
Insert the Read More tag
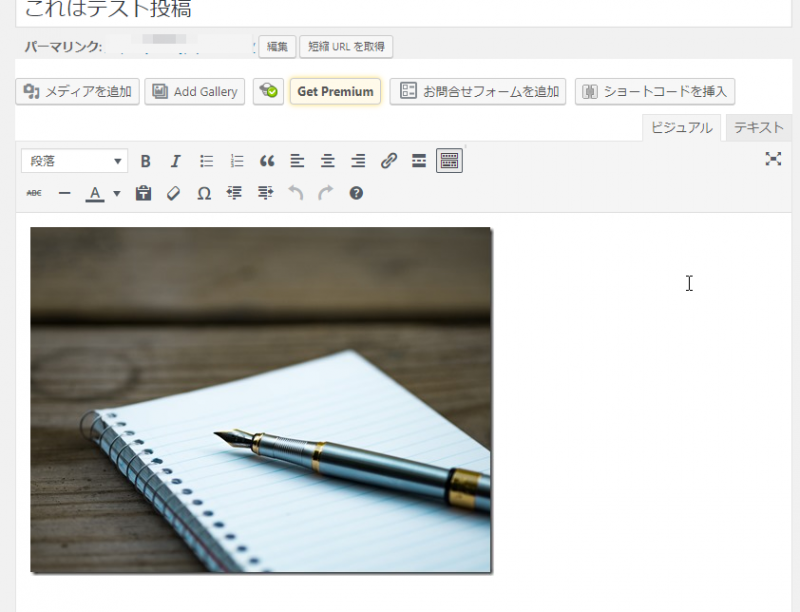point(419,161)
